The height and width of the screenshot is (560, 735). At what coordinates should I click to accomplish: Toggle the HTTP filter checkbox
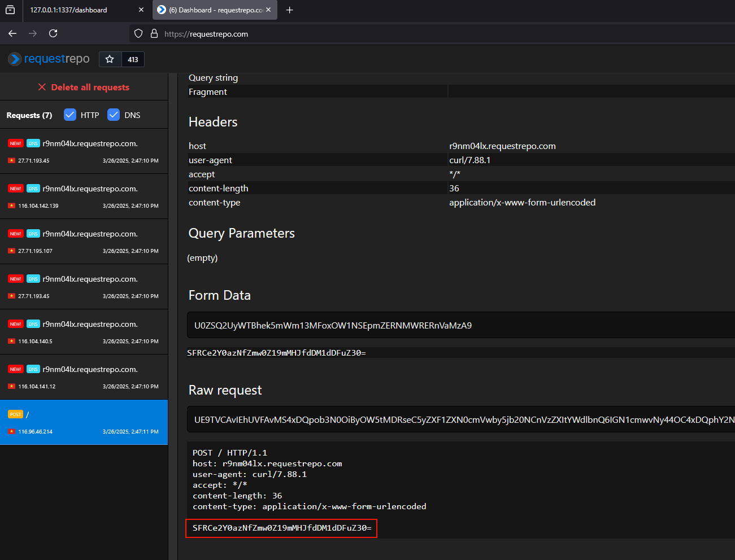pyautogui.click(x=70, y=115)
